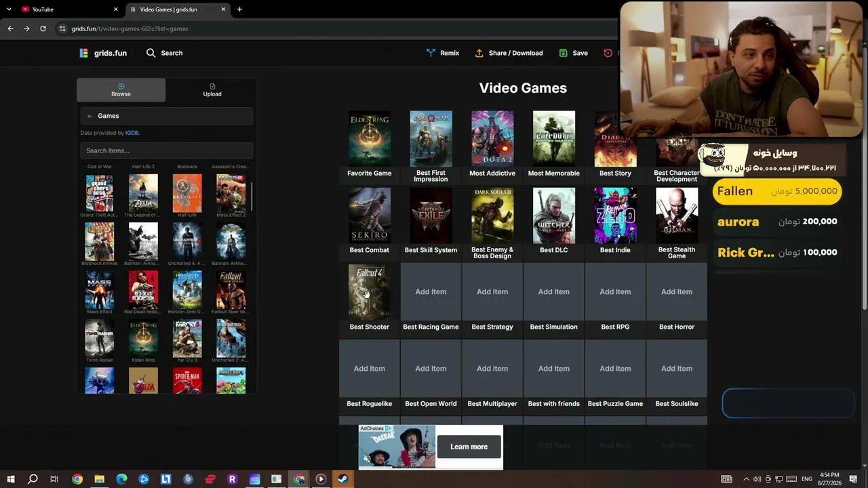Open Microsoft Edge from the taskbar
Screen dimensions: 868x488
[x=121, y=479]
